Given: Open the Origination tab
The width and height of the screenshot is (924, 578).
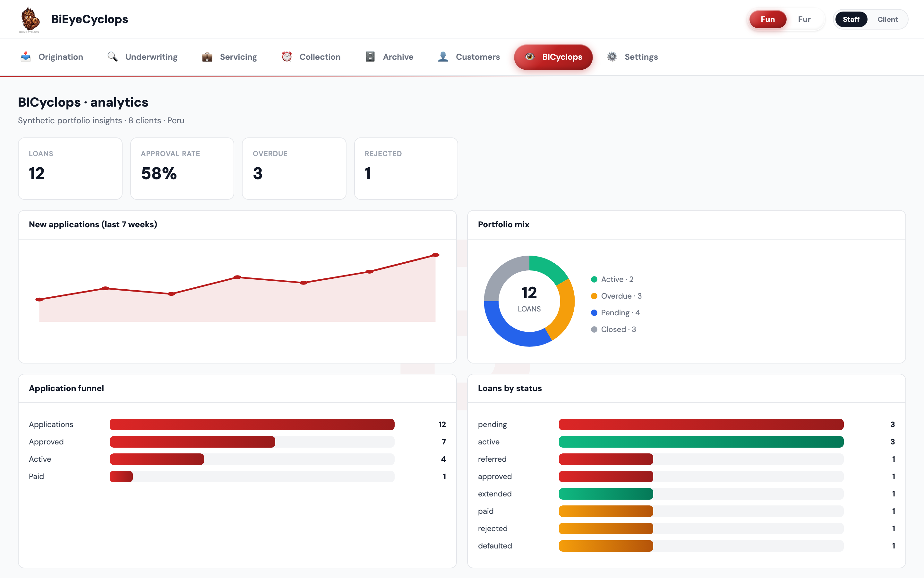Looking at the screenshot, I should [52, 57].
